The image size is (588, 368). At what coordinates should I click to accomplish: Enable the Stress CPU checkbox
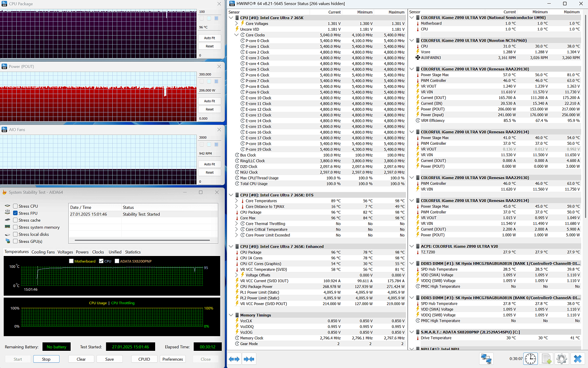15,206
